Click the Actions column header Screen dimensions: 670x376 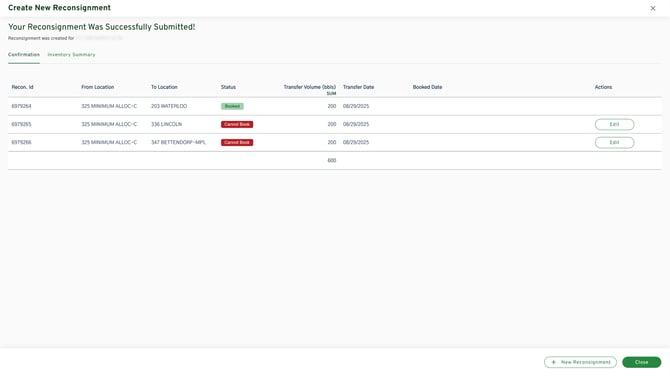(603, 87)
